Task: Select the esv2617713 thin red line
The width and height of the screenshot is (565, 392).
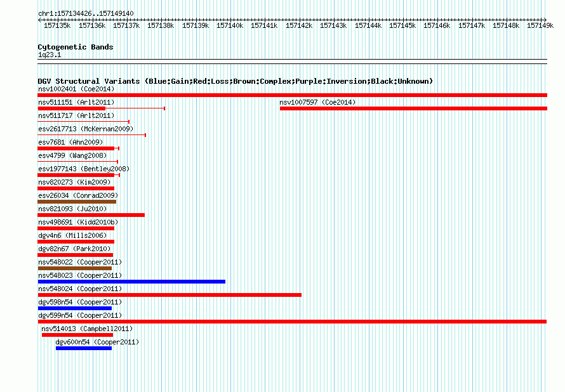Action: [91, 135]
